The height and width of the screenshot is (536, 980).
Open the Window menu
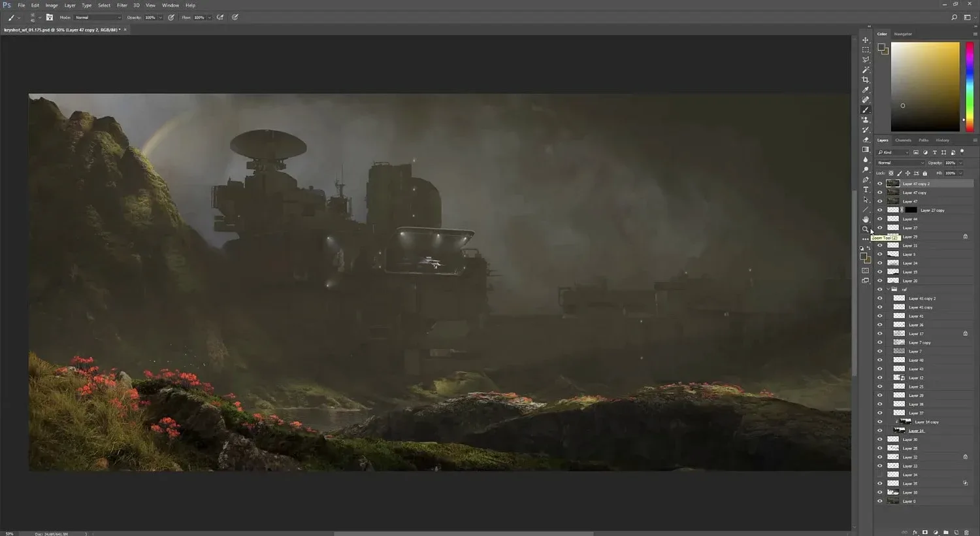tap(171, 5)
